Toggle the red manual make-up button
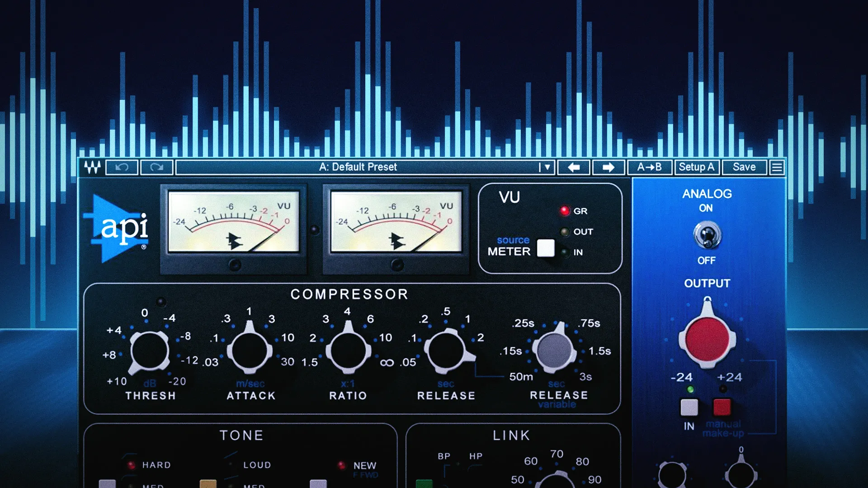Screen dimensions: 868x488 coord(722,407)
